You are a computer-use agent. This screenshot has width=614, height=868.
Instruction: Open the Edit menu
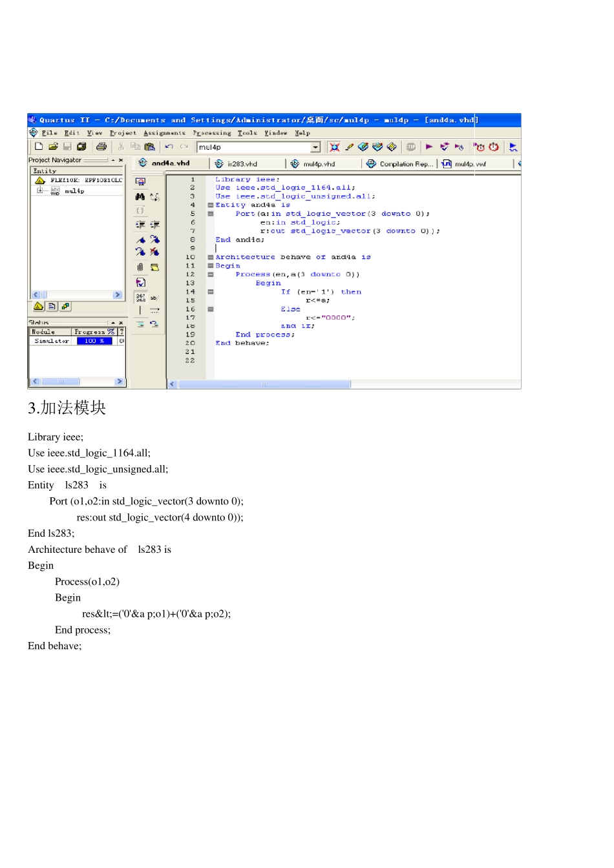pyautogui.click(x=72, y=133)
